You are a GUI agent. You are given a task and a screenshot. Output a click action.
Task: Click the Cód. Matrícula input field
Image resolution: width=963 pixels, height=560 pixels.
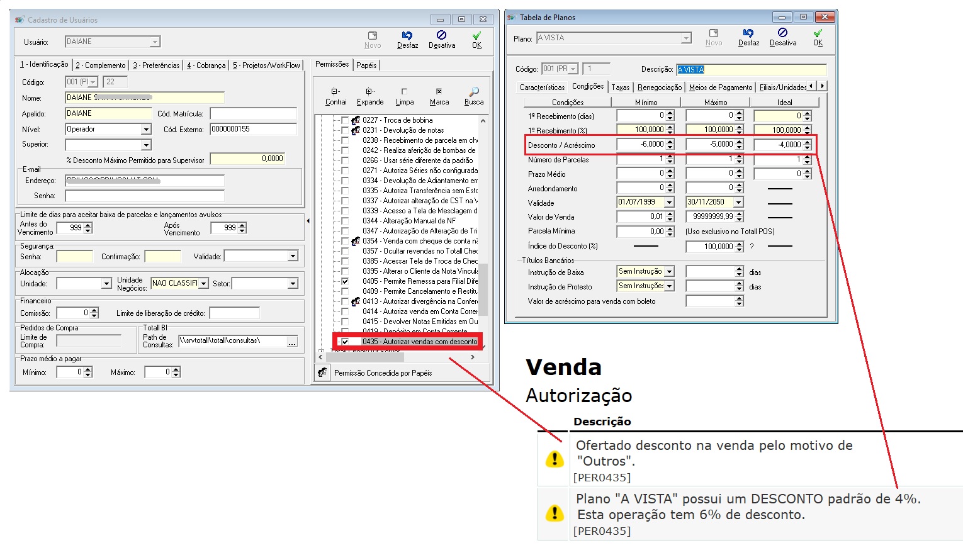[253, 114]
